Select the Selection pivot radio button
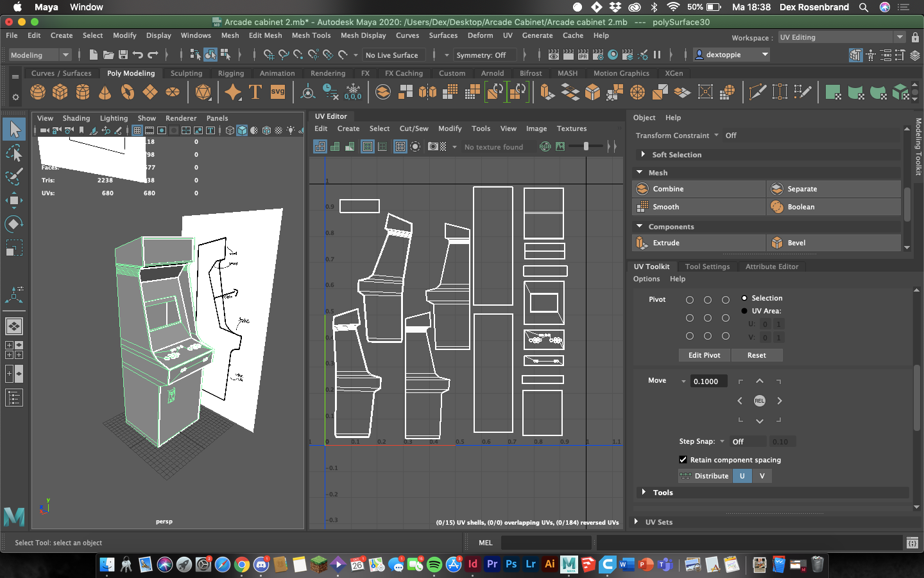Viewport: 924px width, 578px height. click(744, 298)
